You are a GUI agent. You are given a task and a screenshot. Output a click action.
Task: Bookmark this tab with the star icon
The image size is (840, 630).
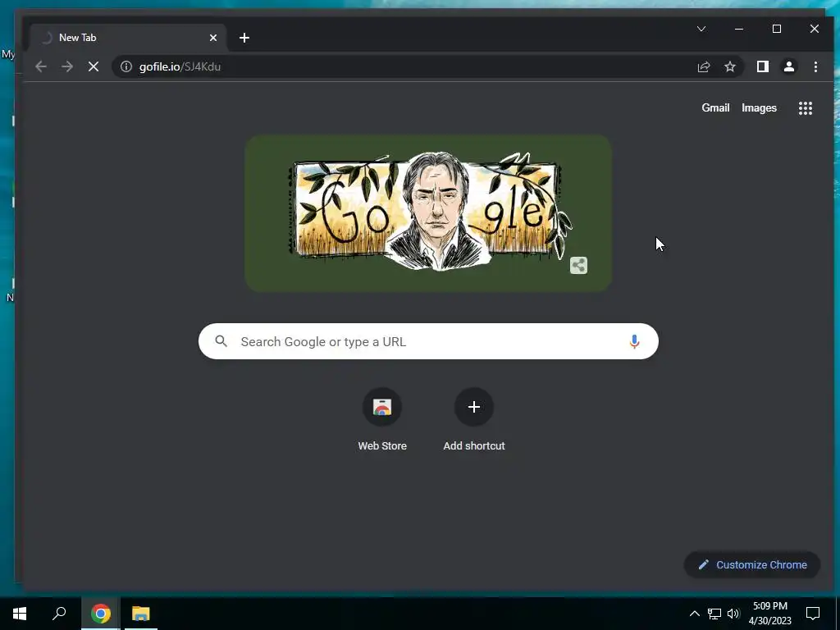click(729, 66)
